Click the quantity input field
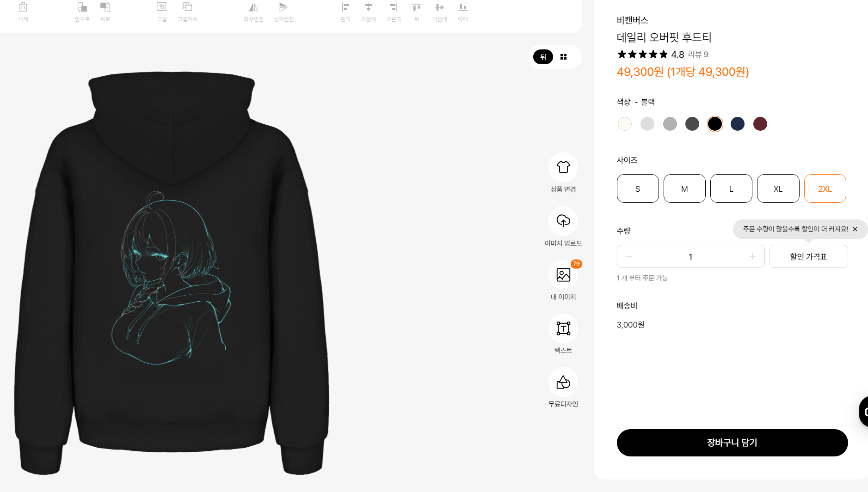The width and height of the screenshot is (868, 492). [x=690, y=256]
